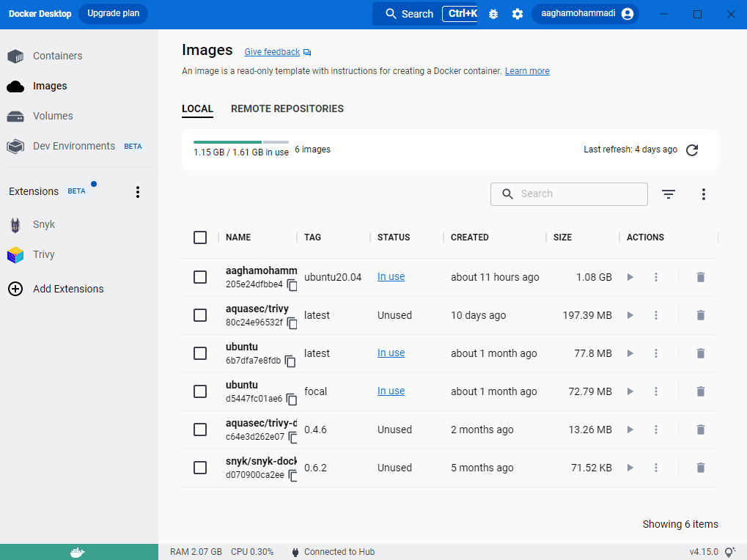Select all images with the header checkbox

[x=200, y=237]
